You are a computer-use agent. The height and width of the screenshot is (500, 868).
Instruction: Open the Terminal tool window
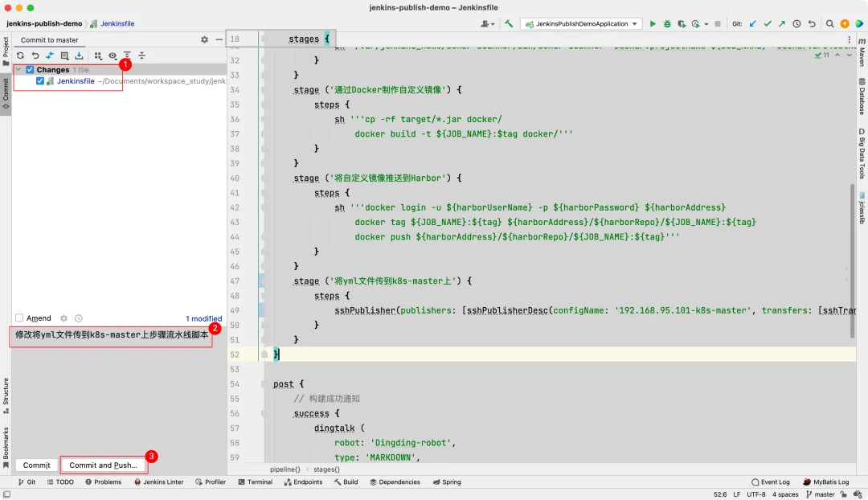coord(256,482)
